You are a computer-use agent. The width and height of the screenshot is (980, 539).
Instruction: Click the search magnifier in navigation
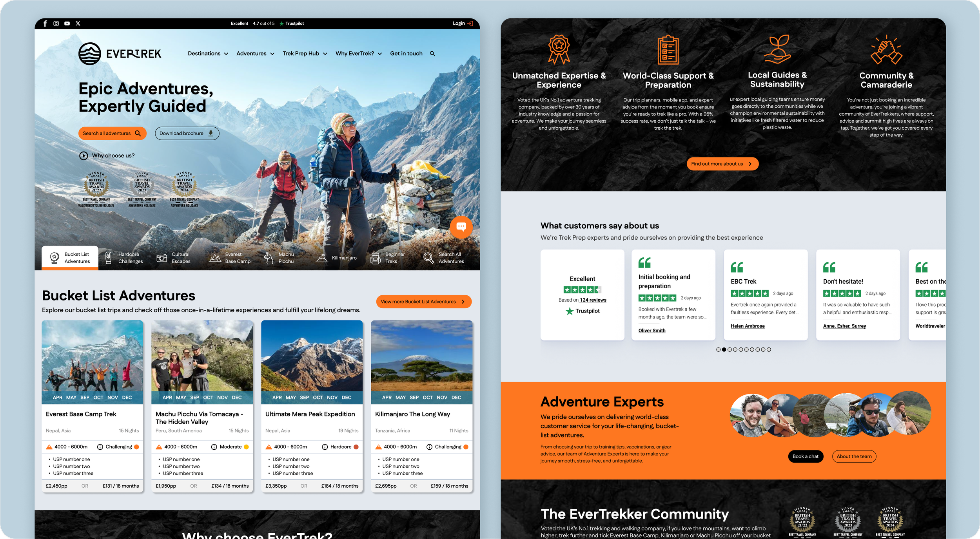(x=432, y=54)
